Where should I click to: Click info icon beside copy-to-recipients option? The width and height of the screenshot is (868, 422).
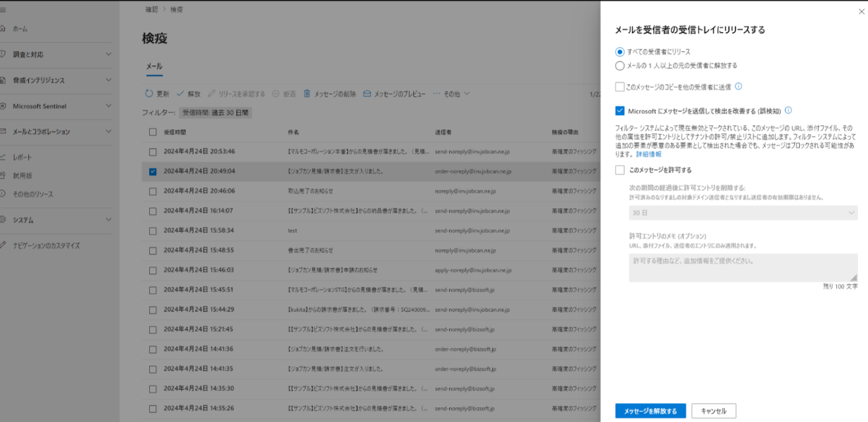(738, 87)
